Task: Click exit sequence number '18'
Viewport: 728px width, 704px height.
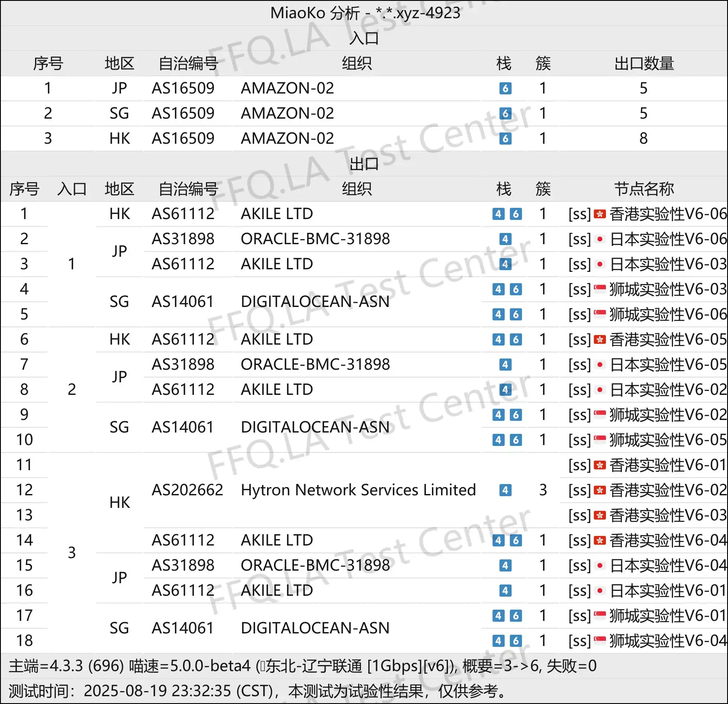Action: tap(24, 641)
